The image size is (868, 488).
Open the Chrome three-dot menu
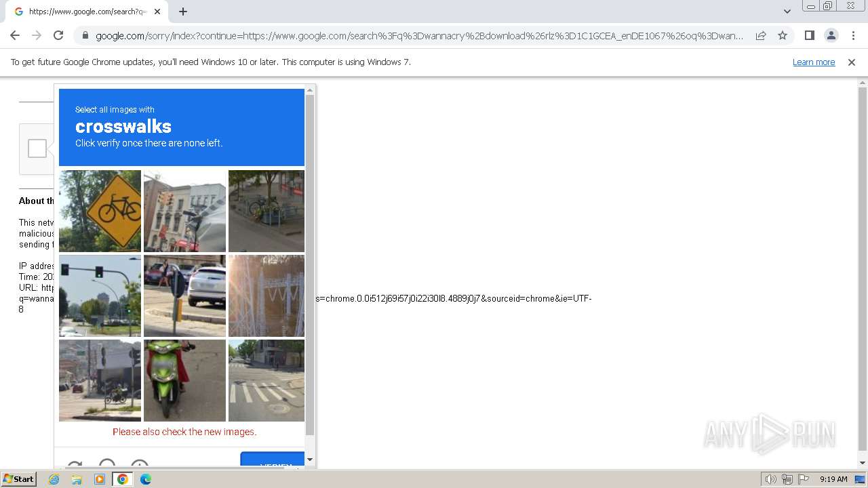853,35
